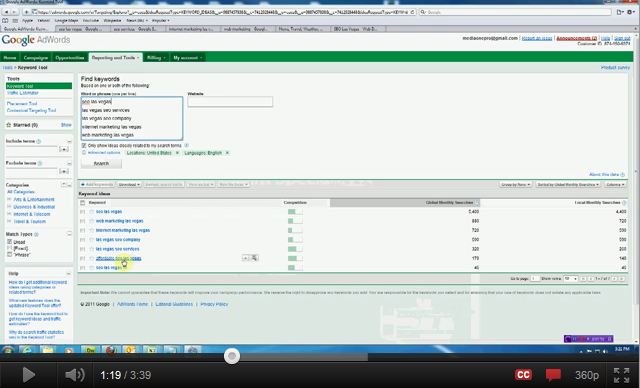The width and height of the screenshot is (640, 388).
Task: Open the 360p quality dropdown
Action: pos(587,375)
